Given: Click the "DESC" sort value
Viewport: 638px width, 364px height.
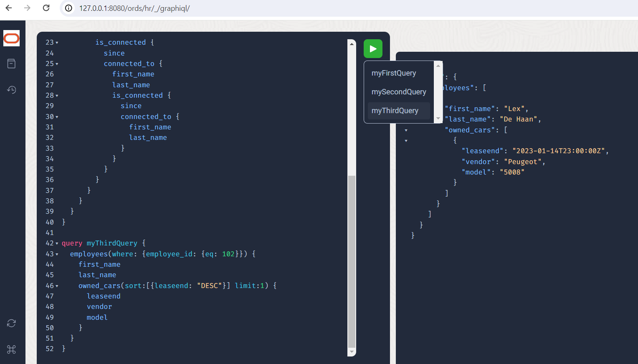Looking at the screenshot, I should tap(209, 286).
